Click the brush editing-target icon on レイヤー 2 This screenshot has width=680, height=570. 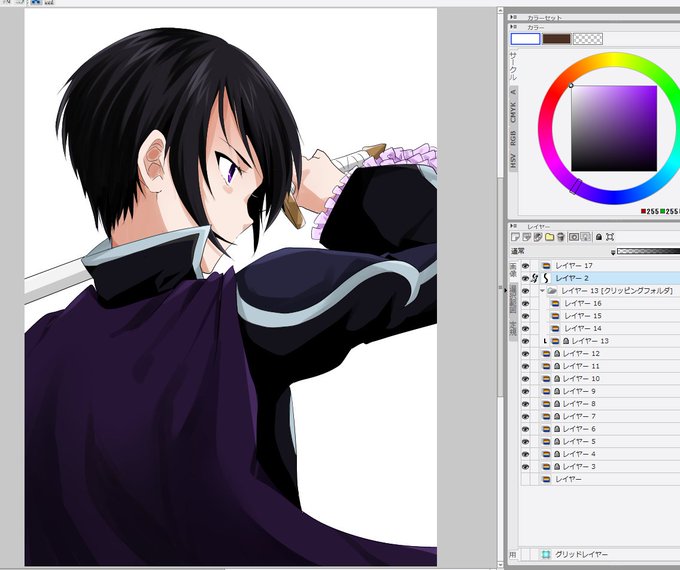(x=535, y=278)
